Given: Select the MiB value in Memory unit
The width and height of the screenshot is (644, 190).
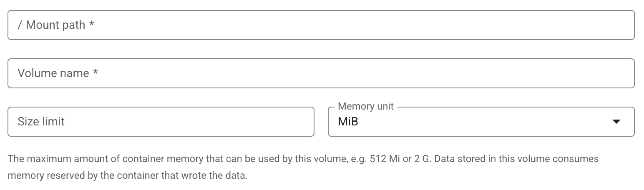Looking at the screenshot, I should click(x=348, y=122).
